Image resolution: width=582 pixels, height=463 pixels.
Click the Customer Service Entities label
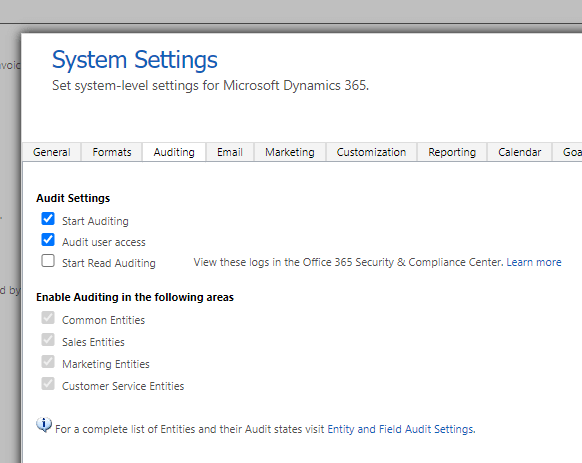[123, 386]
